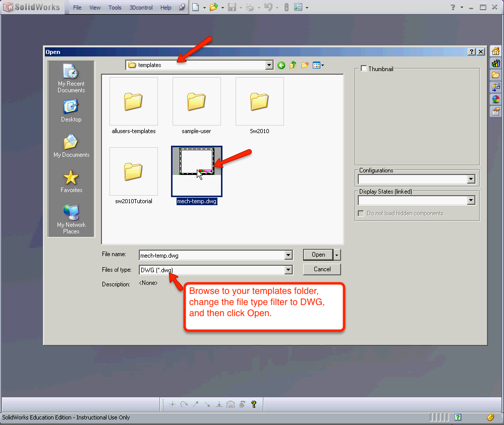Toggle Do not load hidden components checkbox
504x425 pixels.
click(361, 213)
